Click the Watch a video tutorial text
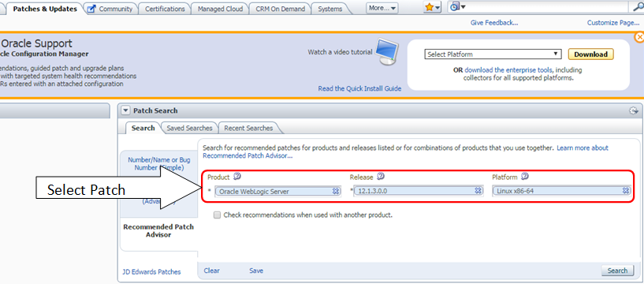This screenshot has height=284, width=644. click(340, 52)
